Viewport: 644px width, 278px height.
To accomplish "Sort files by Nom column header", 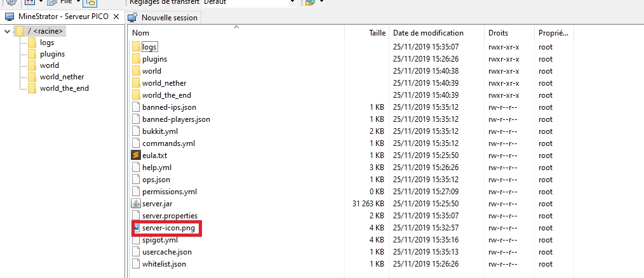I will click(141, 33).
